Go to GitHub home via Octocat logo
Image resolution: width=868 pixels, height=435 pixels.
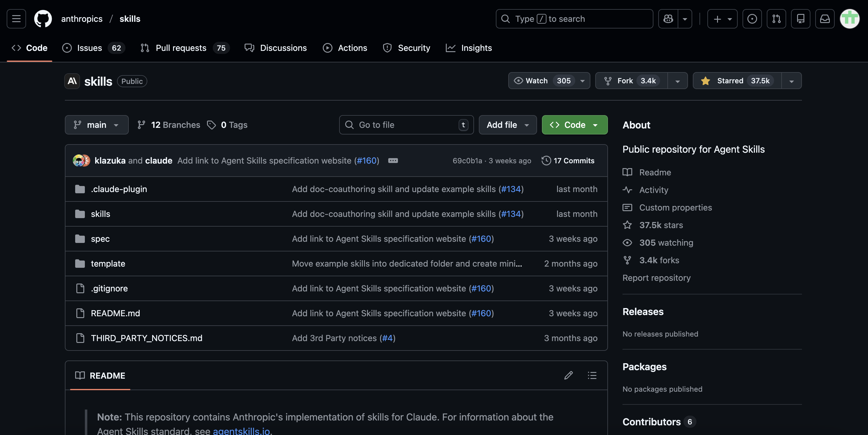click(43, 19)
